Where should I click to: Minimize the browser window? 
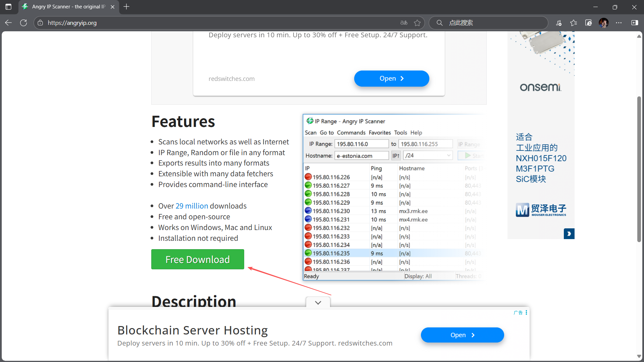click(596, 7)
